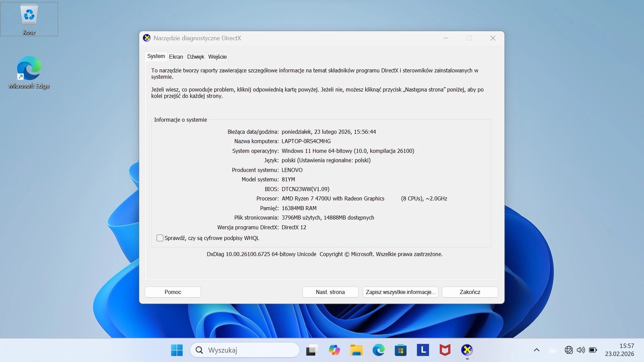The height and width of the screenshot is (362, 644).
Task: Open File Explorer from the taskbar
Action: (x=356, y=350)
